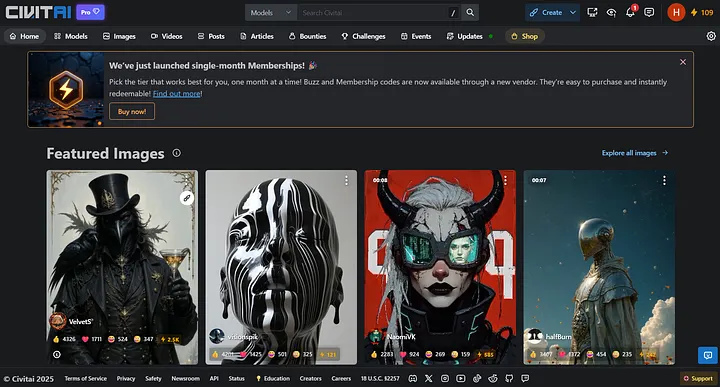Expand the Models search category dropdown
720x387 pixels.
pyautogui.click(x=271, y=12)
